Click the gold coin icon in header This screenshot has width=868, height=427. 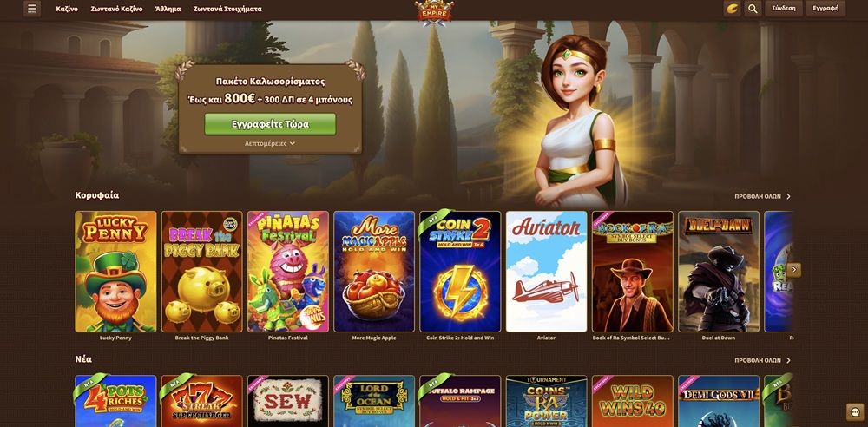[x=732, y=9]
